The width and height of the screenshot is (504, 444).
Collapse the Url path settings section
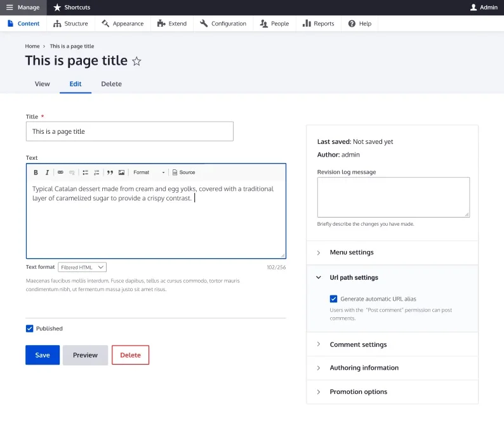coord(354,278)
